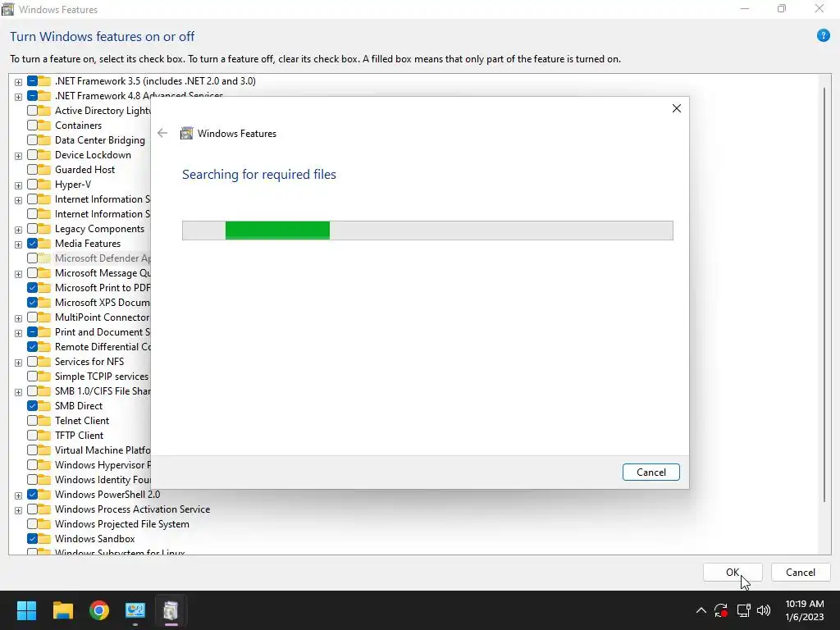This screenshot has height=630, width=840.
Task: Click the folder icon beside Media Features
Action: coord(44,244)
